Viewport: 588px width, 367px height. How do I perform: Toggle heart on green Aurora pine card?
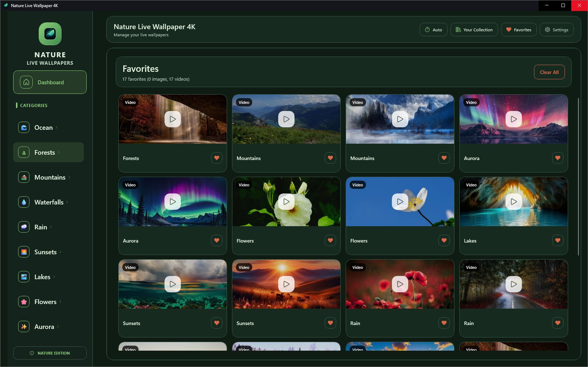[x=217, y=240]
